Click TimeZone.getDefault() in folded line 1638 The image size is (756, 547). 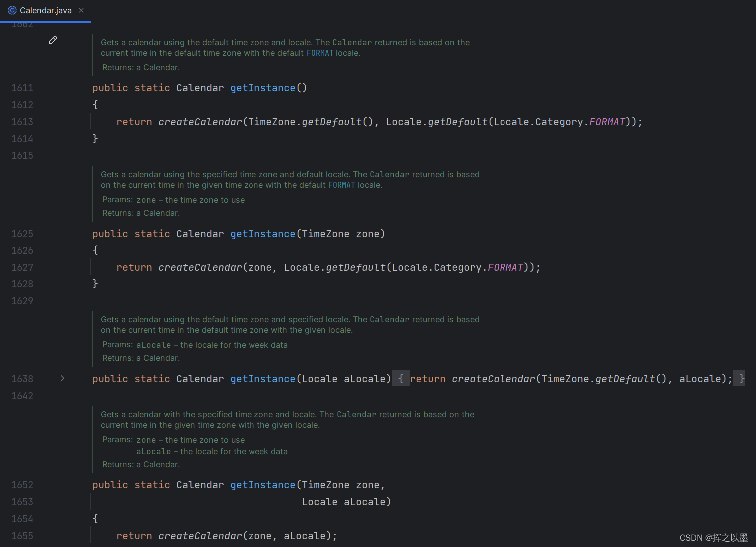[x=604, y=379]
